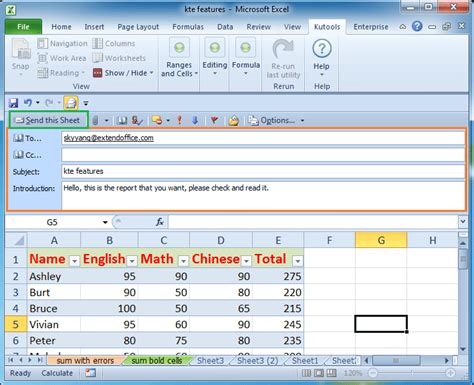The image size is (474, 385).
Task: Open the Chinese column filter dropdown
Action: pyautogui.click(x=246, y=261)
